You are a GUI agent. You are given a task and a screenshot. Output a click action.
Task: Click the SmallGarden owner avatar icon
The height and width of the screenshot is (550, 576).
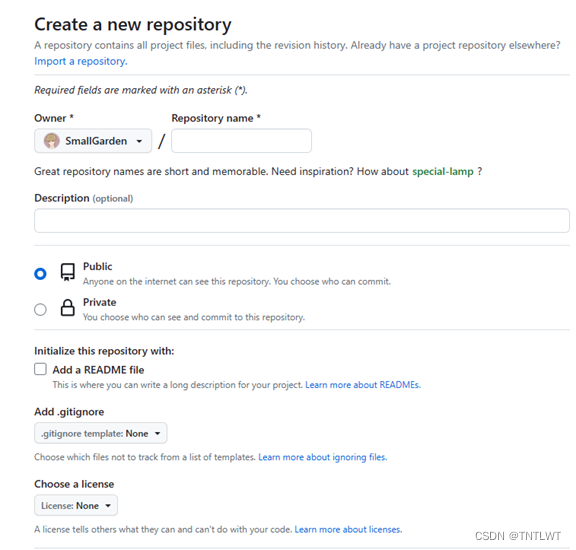pos(51,141)
